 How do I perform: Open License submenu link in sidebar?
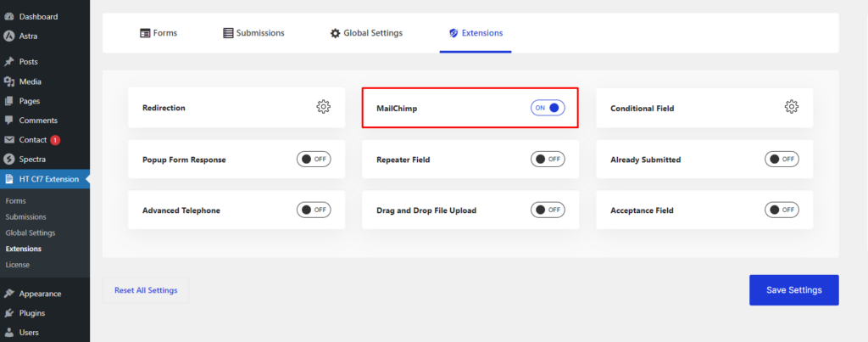17,265
